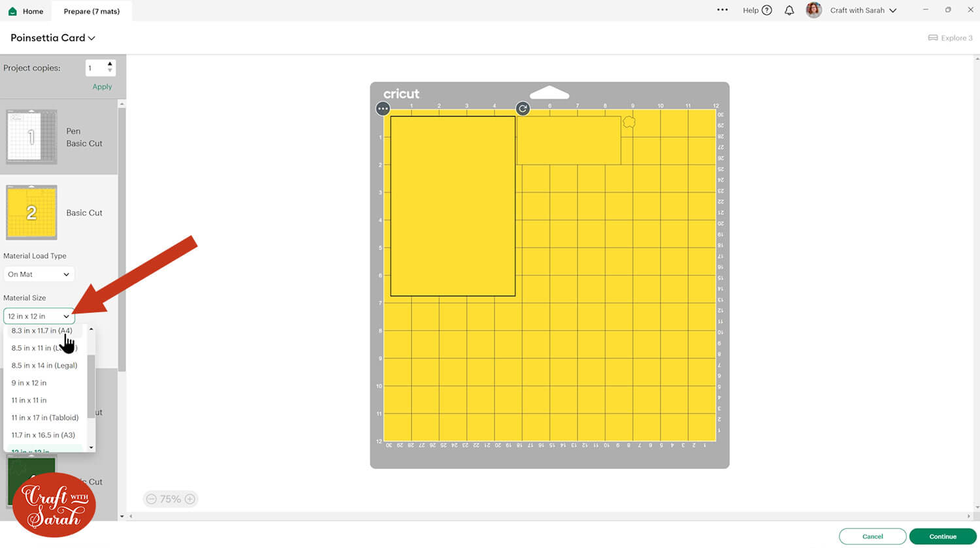Cancel the mat preparation
The height and width of the screenshot is (548, 980).
(872, 536)
